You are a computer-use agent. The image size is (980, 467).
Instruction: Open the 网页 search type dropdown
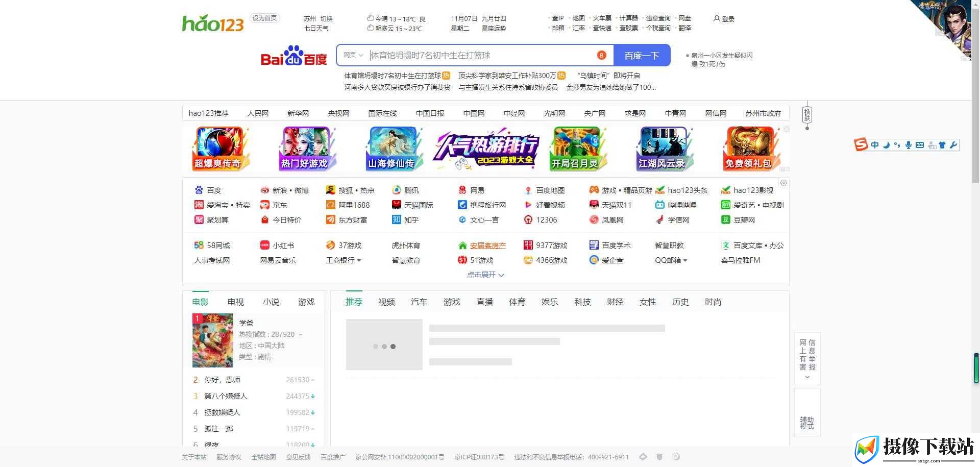coord(353,55)
